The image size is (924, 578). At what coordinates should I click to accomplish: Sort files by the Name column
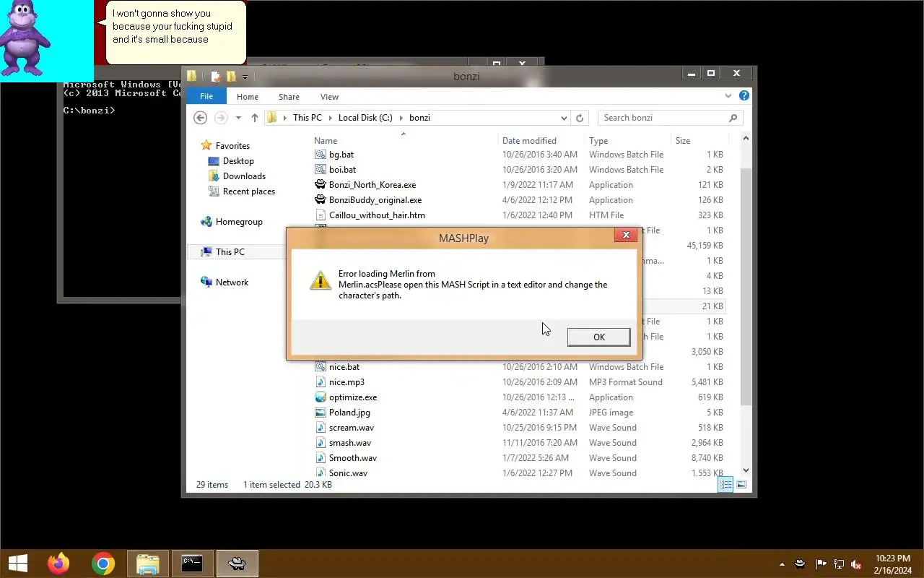326,141
